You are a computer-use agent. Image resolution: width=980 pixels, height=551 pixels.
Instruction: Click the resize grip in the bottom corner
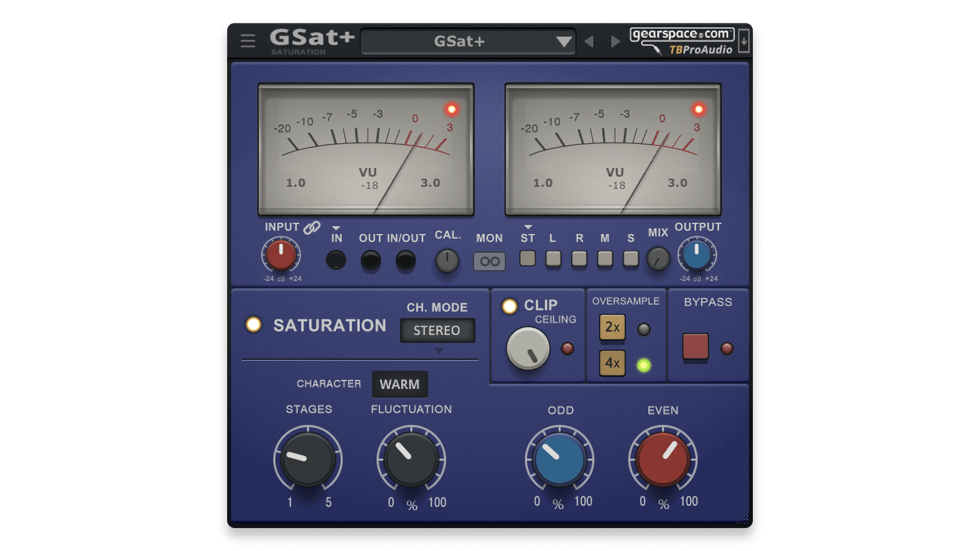pos(744,519)
